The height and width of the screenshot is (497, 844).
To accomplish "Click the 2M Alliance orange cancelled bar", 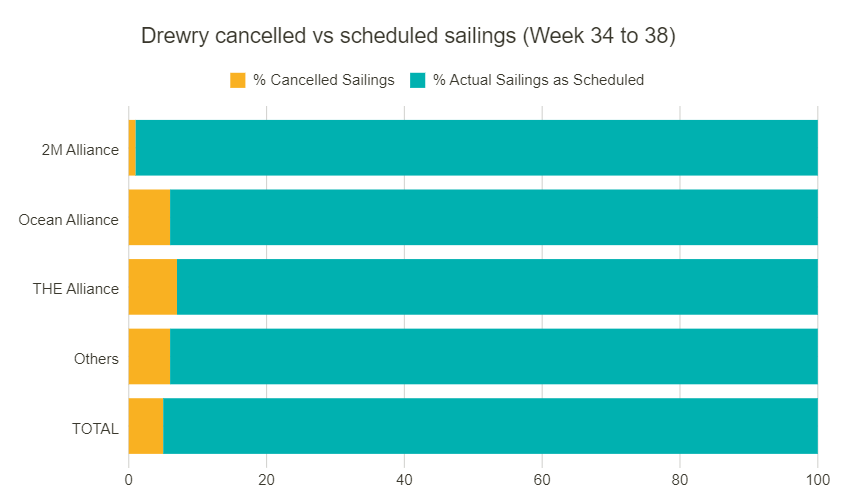I will tap(132, 148).
